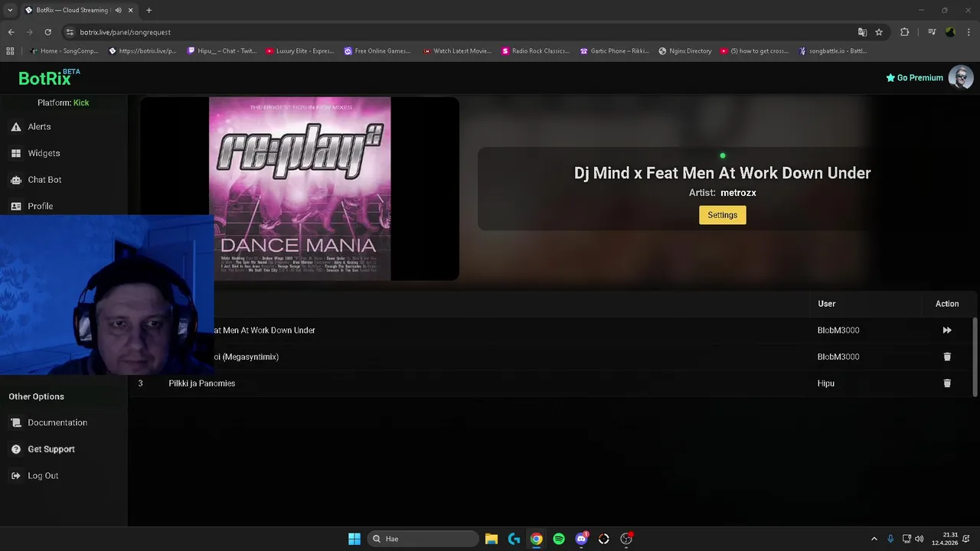Open the Hipu Chat Twitch bookmark
Screen dimensions: 980x551
tap(220, 51)
